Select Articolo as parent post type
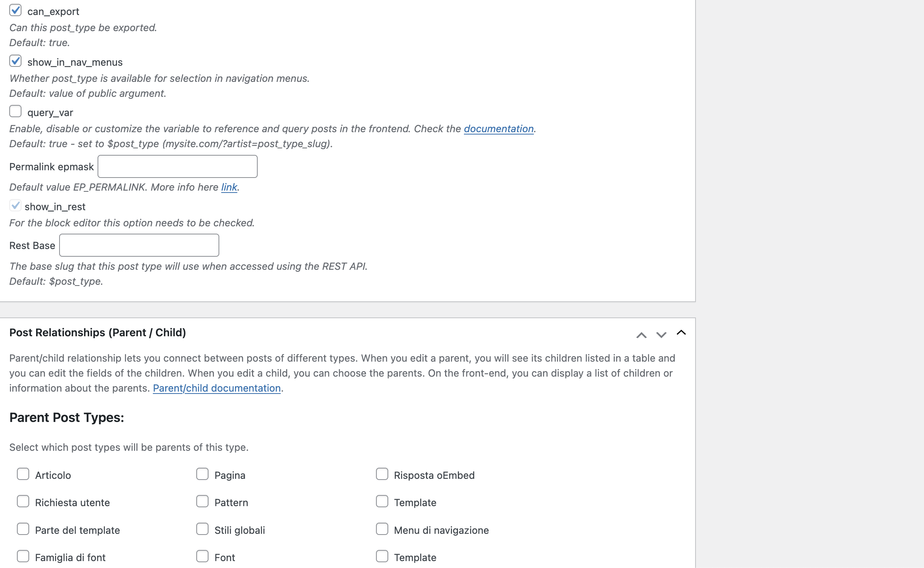The image size is (924, 568). coord(23,474)
